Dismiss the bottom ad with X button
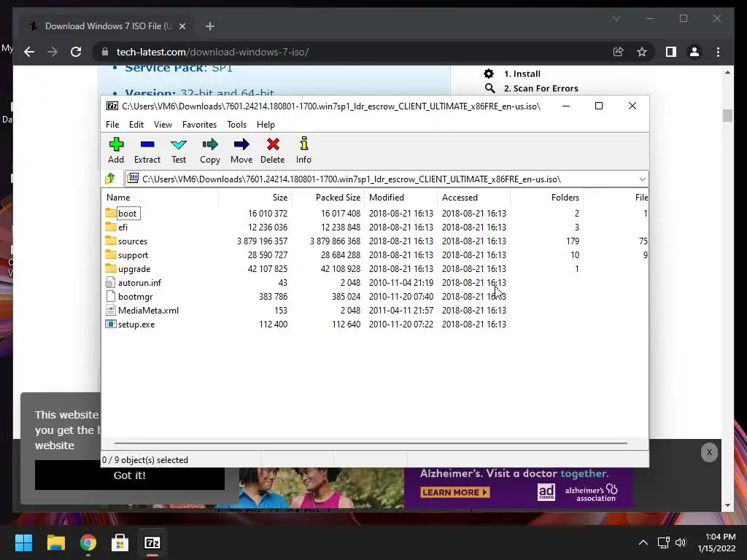 pos(709,452)
